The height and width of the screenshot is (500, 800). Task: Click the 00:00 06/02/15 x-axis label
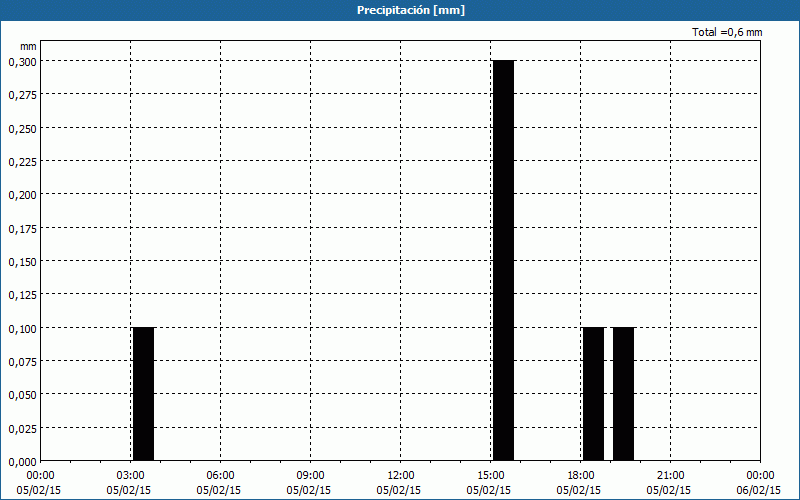pos(759,483)
